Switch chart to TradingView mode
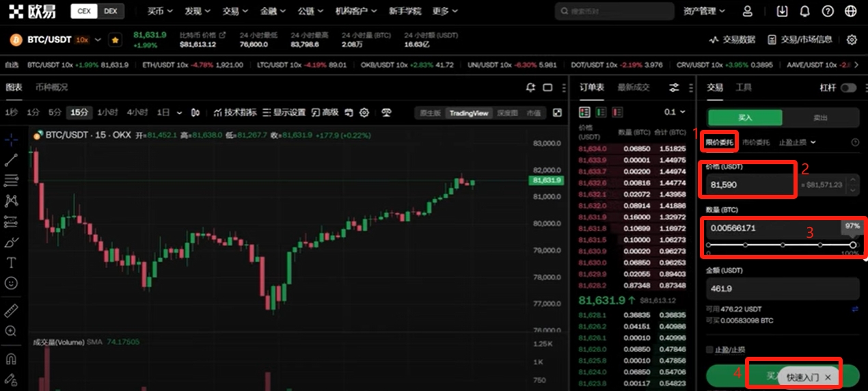The image size is (868, 391). [x=469, y=113]
